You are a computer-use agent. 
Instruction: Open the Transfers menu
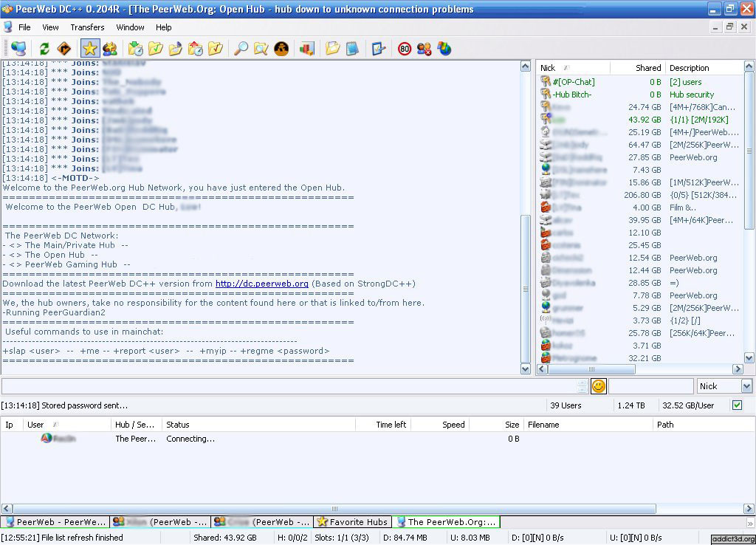[87, 27]
